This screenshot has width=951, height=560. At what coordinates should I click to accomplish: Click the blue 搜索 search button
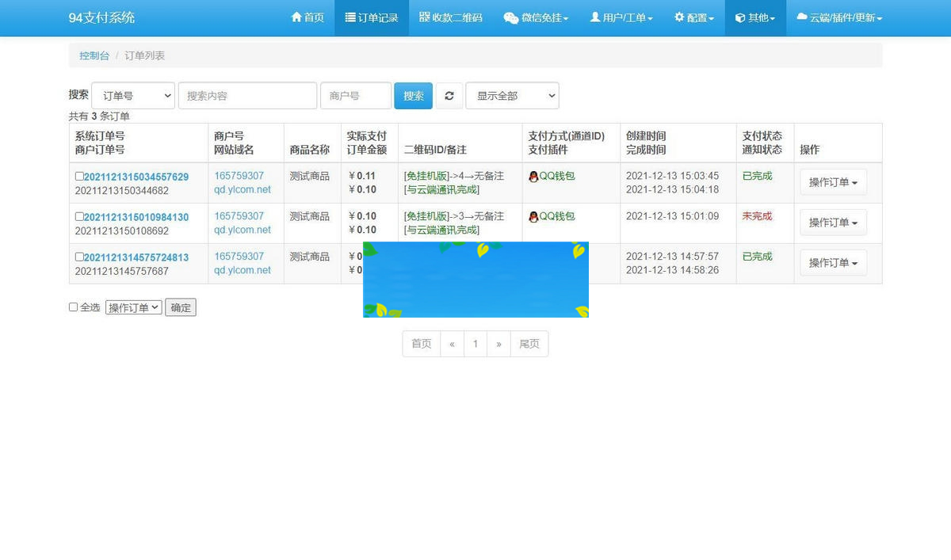[x=413, y=95]
